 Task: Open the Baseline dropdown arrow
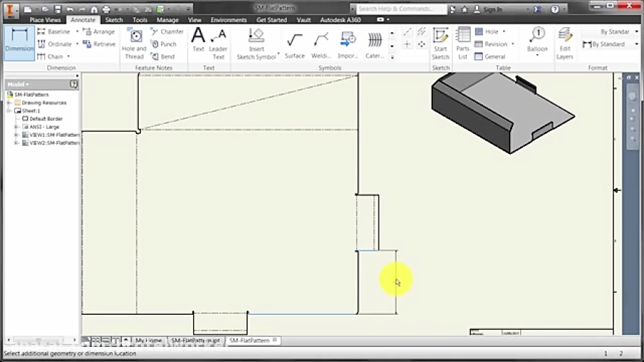[77, 31]
